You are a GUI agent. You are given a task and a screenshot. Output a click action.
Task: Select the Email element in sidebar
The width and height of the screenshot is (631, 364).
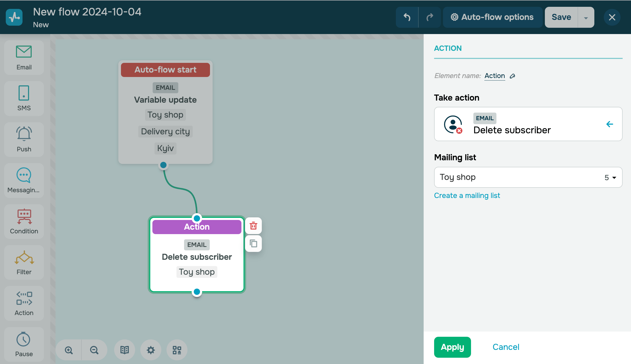(x=24, y=58)
